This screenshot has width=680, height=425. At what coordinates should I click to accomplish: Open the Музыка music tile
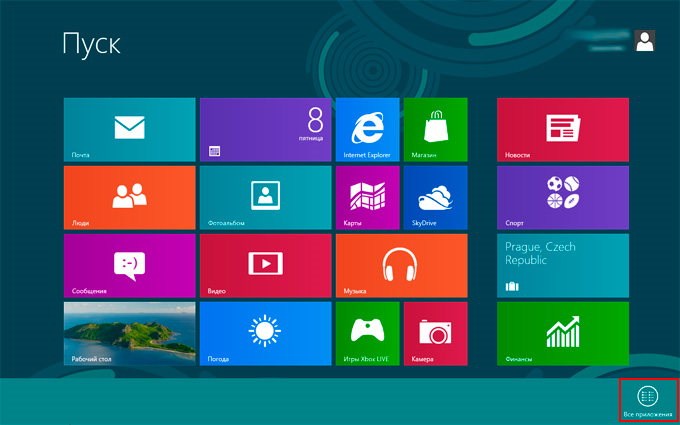click(401, 266)
